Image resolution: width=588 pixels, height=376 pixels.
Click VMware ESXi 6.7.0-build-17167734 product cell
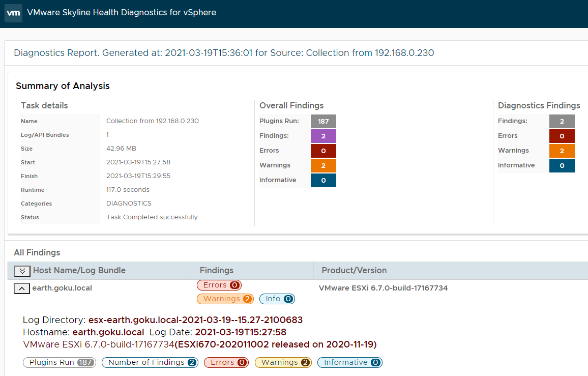tap(383, 288)
